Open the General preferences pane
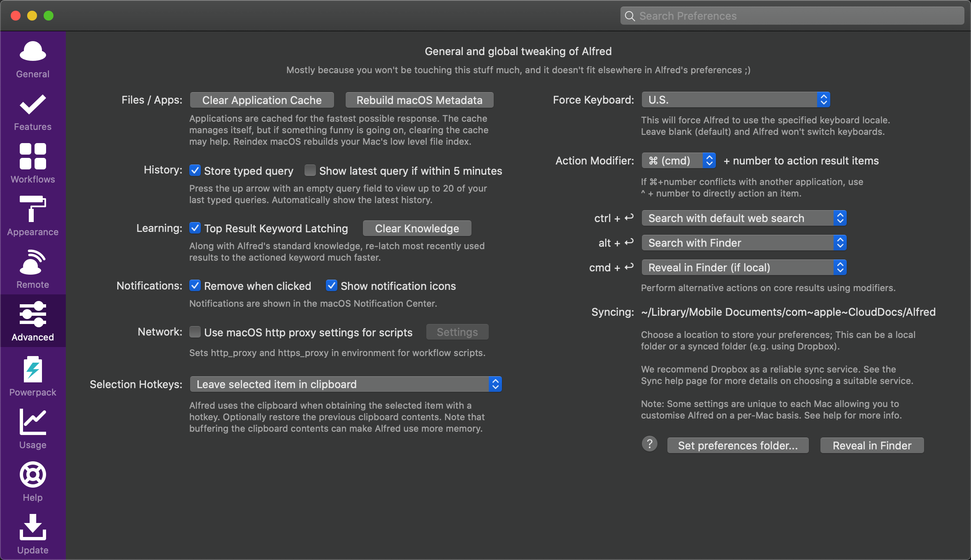Viewport: 971px width, 560px height. coord(33,60)
